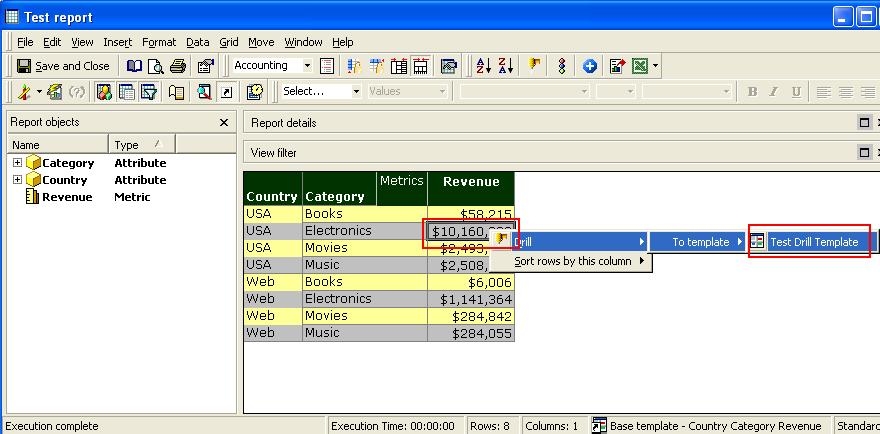Screen dimensions: 880x434
Task: Click the Export to Excel icon
Action: point(640,66)
